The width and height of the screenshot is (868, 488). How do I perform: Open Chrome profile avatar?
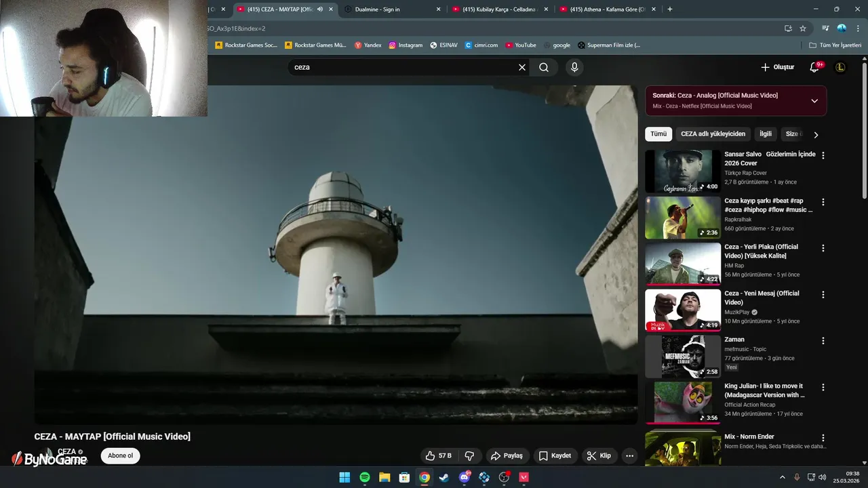842,28
